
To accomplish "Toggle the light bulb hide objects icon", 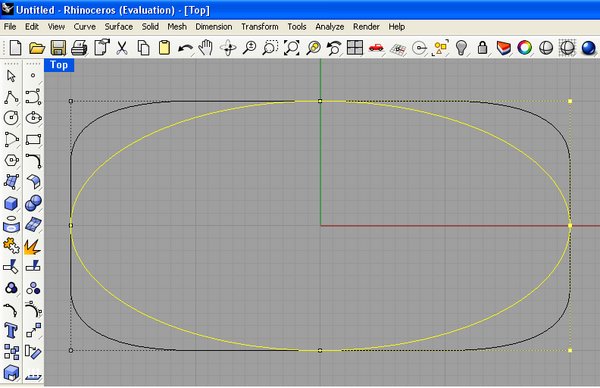I will 462,48.
